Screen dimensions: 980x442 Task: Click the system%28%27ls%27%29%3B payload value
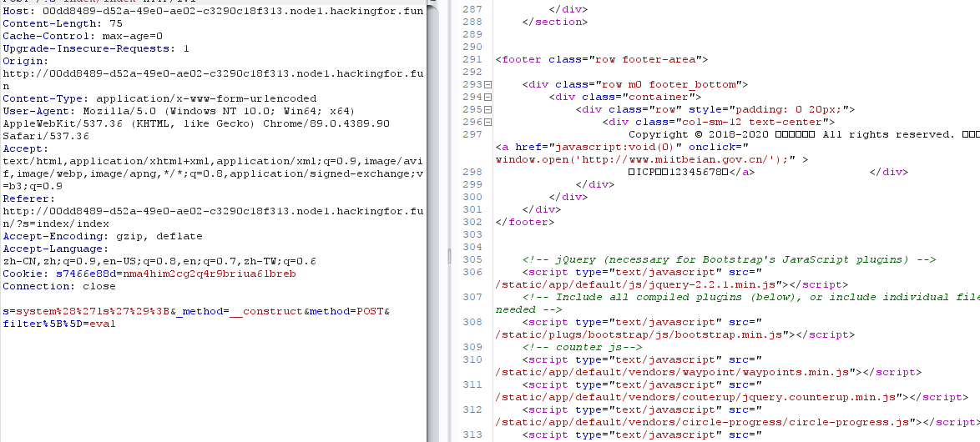pos(93,311)
